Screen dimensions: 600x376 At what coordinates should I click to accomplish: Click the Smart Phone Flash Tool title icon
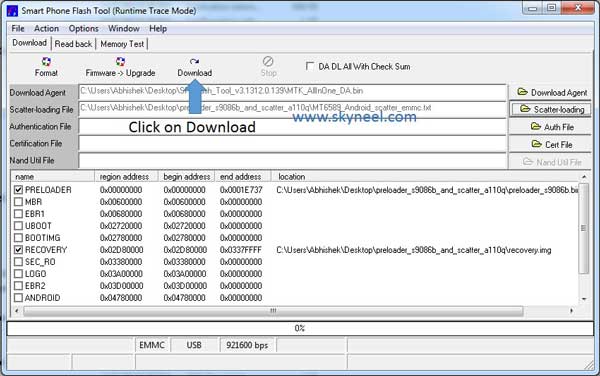pos(12,11)
